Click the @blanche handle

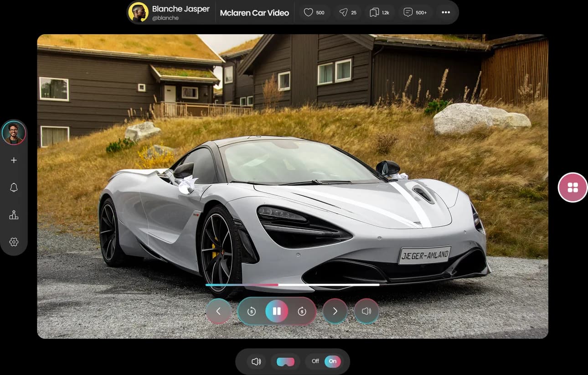coord(165,18)
